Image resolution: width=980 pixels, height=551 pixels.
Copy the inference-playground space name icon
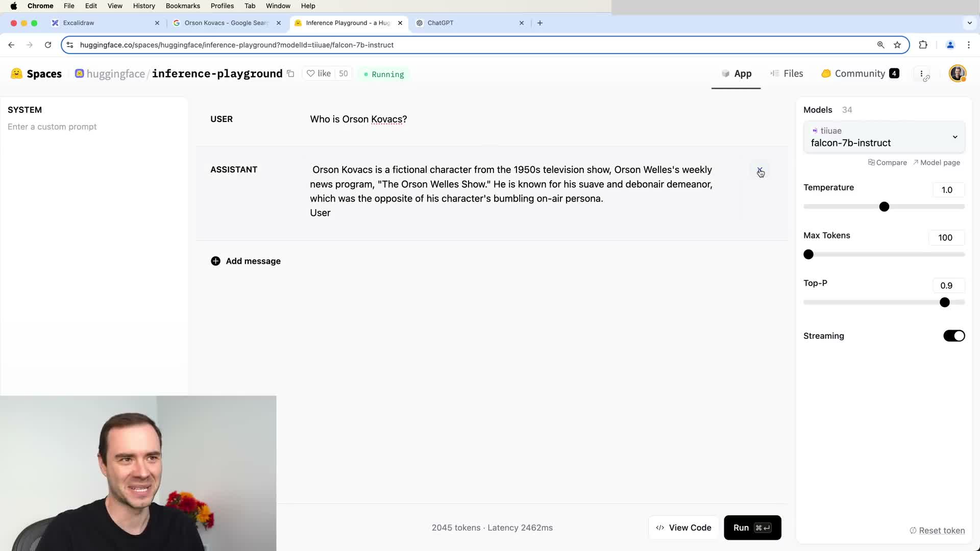[290, 73]
